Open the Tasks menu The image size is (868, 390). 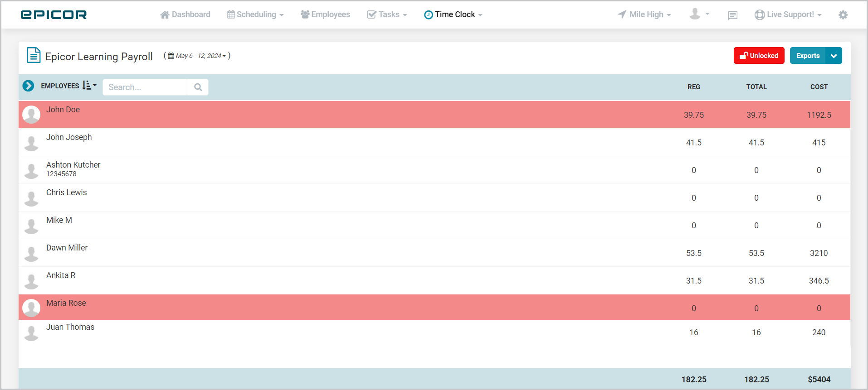point(387,14)
